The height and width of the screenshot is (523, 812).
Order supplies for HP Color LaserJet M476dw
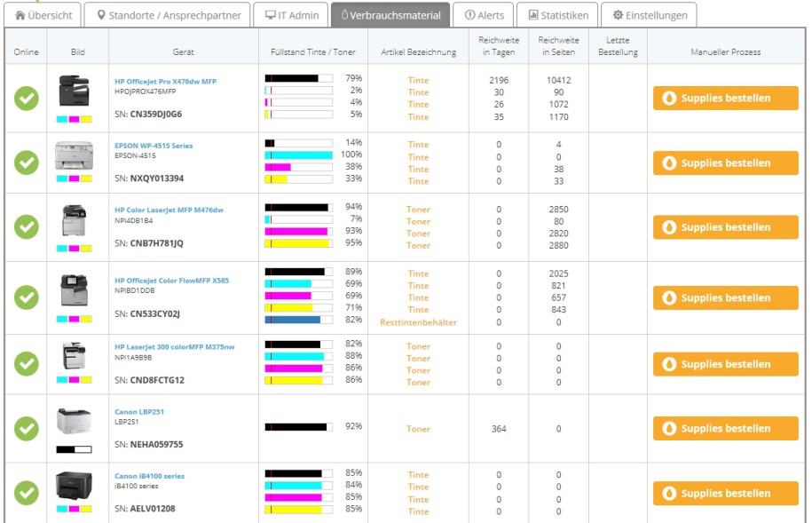pos(726,227)
